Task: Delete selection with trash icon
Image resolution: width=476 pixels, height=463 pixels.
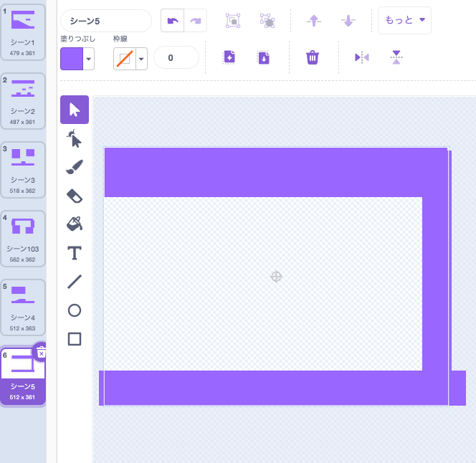Action: tap(313, 57)
